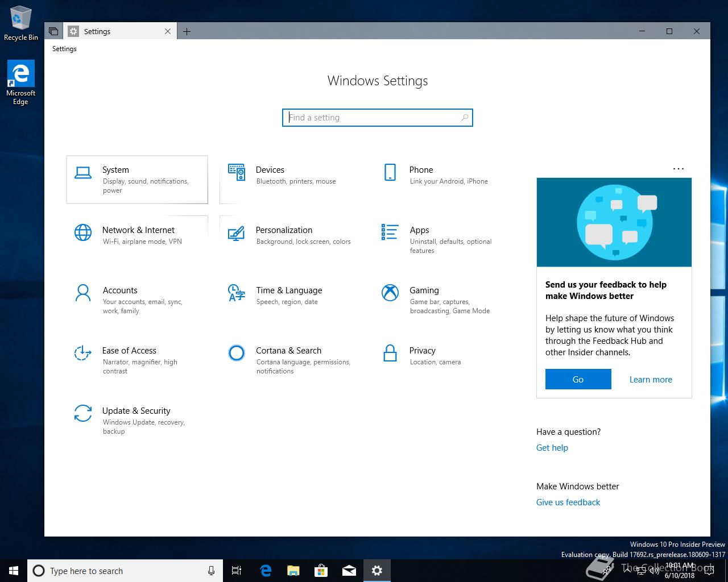The image size is (728, 582).
Task: Open the System settings laptop icon
Action: 83,173
